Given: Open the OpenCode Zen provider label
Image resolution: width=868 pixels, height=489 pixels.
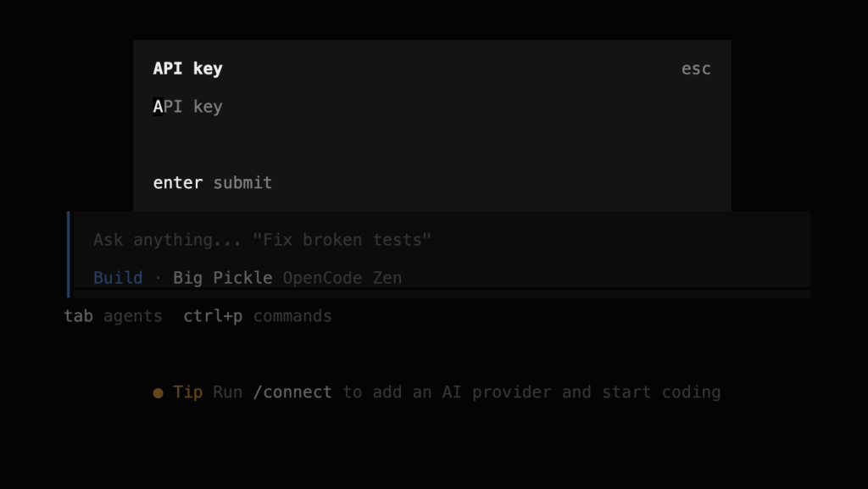Looking at the screenshot, I should [342, 278].
